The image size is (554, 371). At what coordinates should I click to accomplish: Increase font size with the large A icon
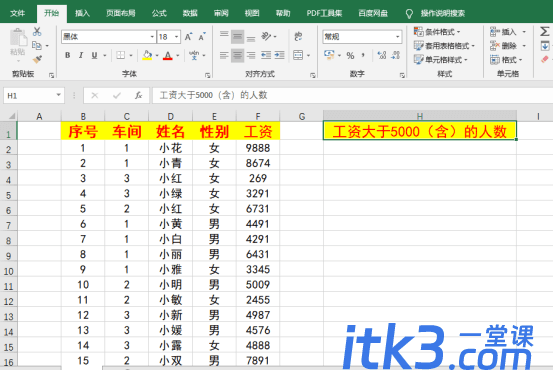pyautogui.click(x=188, y=37)
